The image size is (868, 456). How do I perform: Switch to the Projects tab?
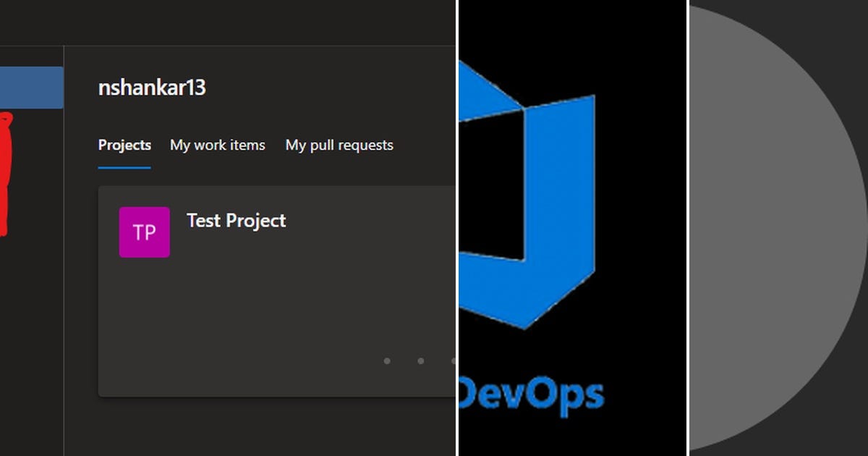coord(124,145)
